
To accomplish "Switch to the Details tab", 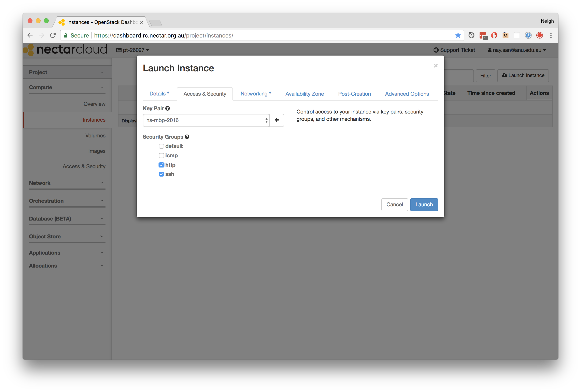I will [x=159, y=94].
